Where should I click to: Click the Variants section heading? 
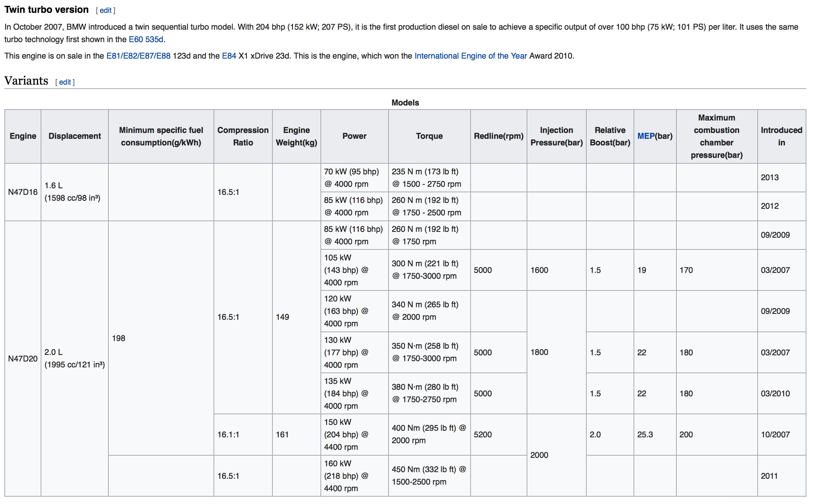coord(26,81)
